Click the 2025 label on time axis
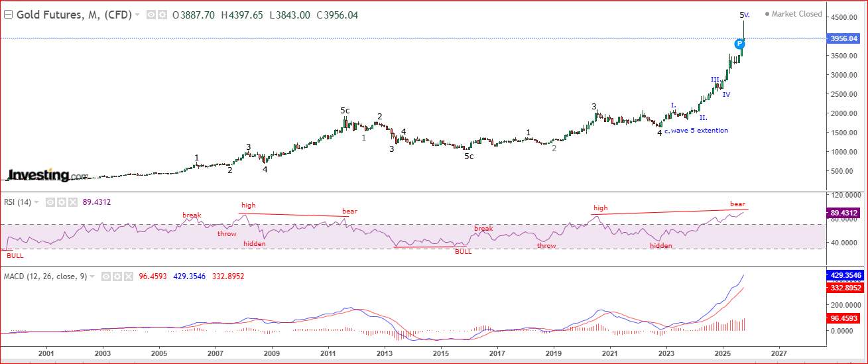Screen dimensions: 868x364 click(x=723, y=355)
